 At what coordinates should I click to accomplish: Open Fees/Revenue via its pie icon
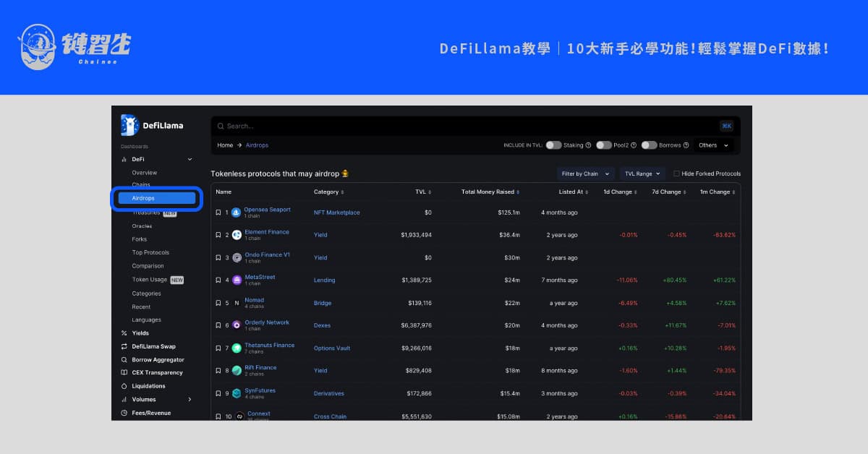click(x=124, y=413)
